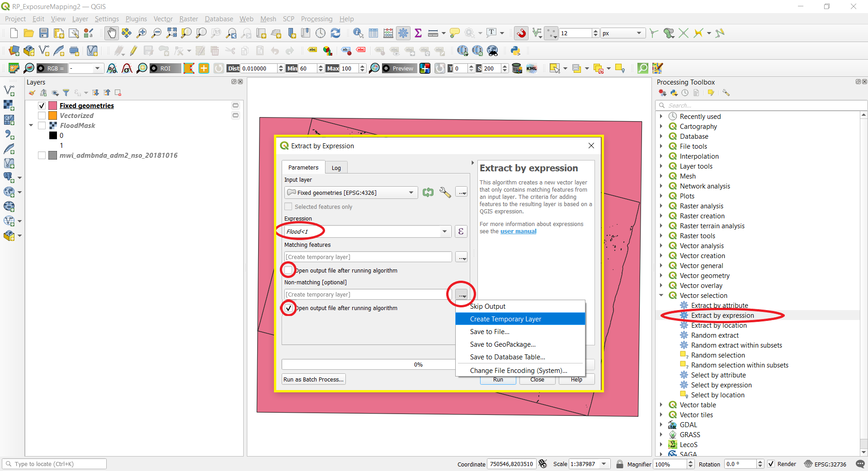This screenshot has height=471, width=868.
Task: Check the Vectorized layer visibility checkbox
Action: pyautogui.click(x=41, y=115)
